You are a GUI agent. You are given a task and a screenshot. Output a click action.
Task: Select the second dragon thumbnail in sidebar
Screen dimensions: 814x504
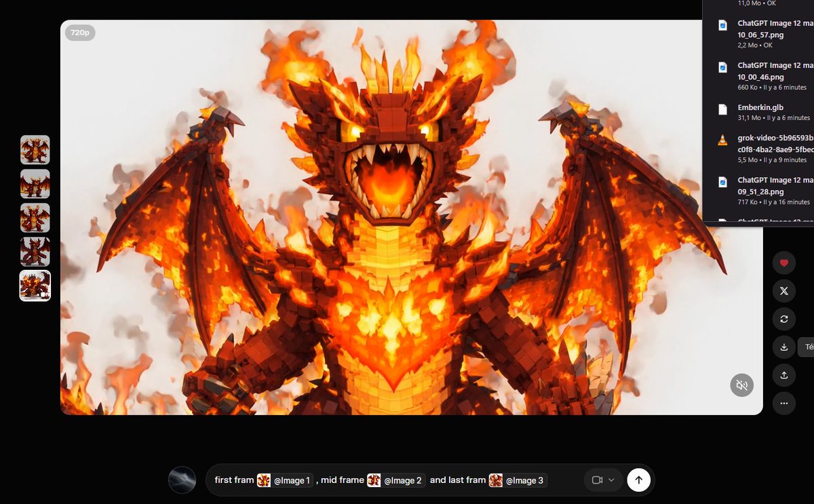point(35,184)
